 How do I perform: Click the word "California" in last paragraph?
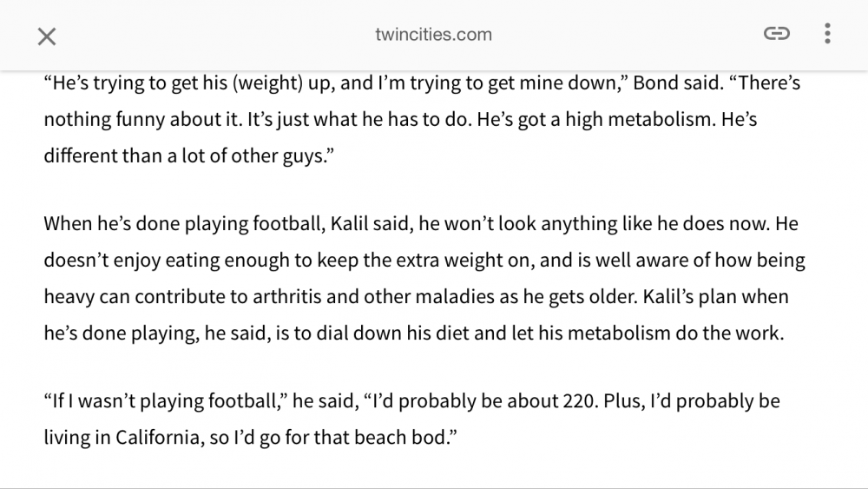coord(156,438)
